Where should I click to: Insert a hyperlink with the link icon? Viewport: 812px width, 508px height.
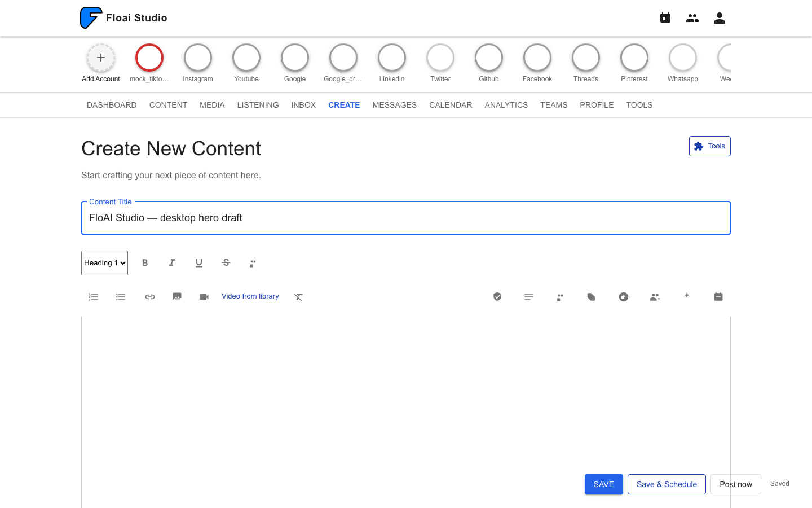tap(150, 297)
